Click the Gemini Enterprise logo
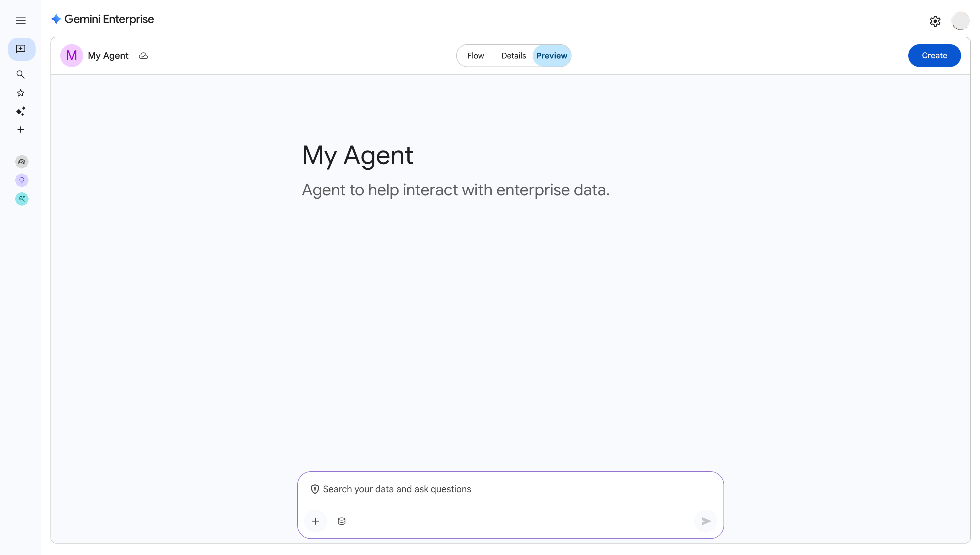 click(102, 19)
